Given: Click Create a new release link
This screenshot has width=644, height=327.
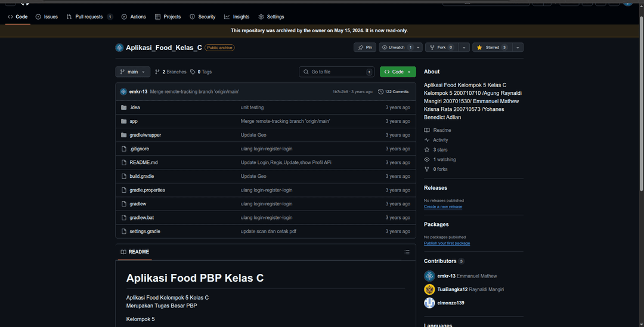Looking at the screenshot, I should (443, 206).
